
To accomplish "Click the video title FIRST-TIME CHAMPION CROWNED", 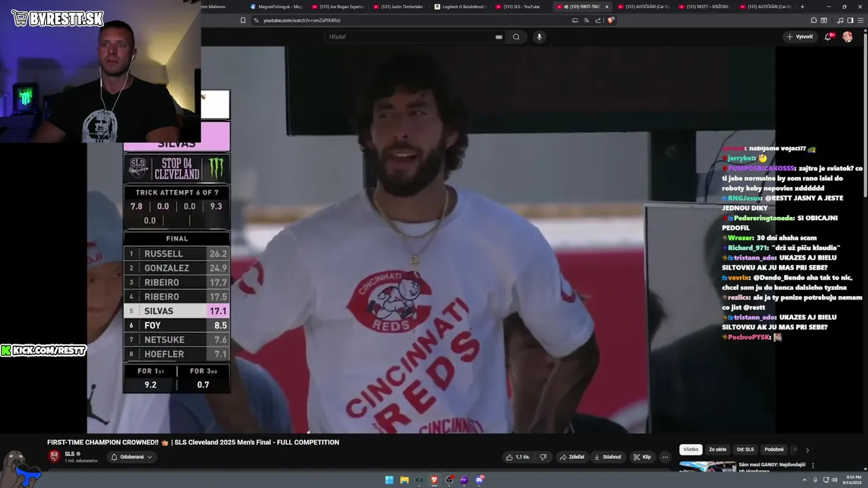I will 193,442.
